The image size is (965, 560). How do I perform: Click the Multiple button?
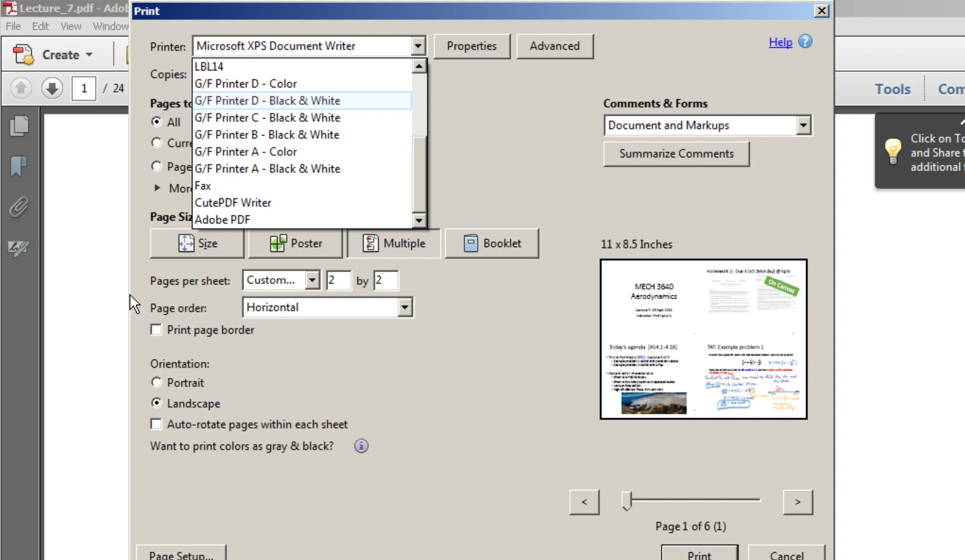point(394,243)
